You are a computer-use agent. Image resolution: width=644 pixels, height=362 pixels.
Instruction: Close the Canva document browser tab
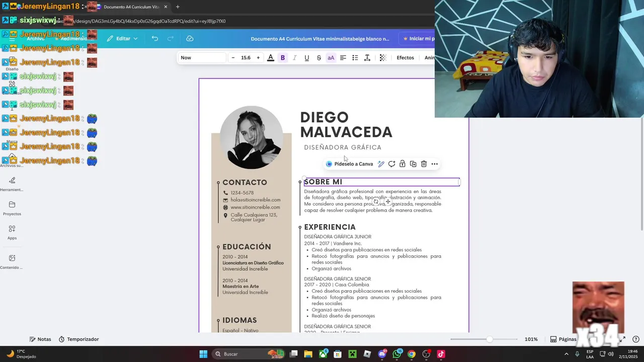pyautogui.click(x=166, y=7)
